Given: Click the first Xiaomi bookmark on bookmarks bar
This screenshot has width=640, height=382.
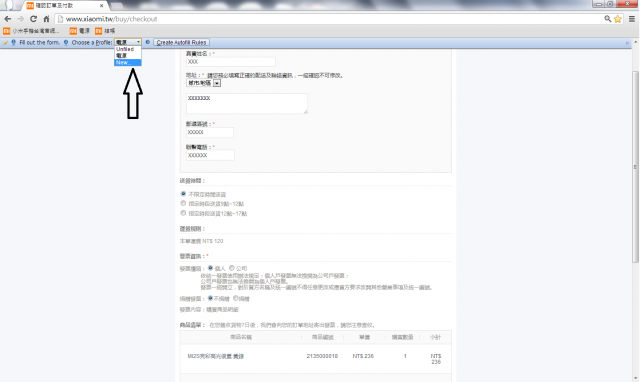Looking at the screenshot, I should [x=31, y=31].
